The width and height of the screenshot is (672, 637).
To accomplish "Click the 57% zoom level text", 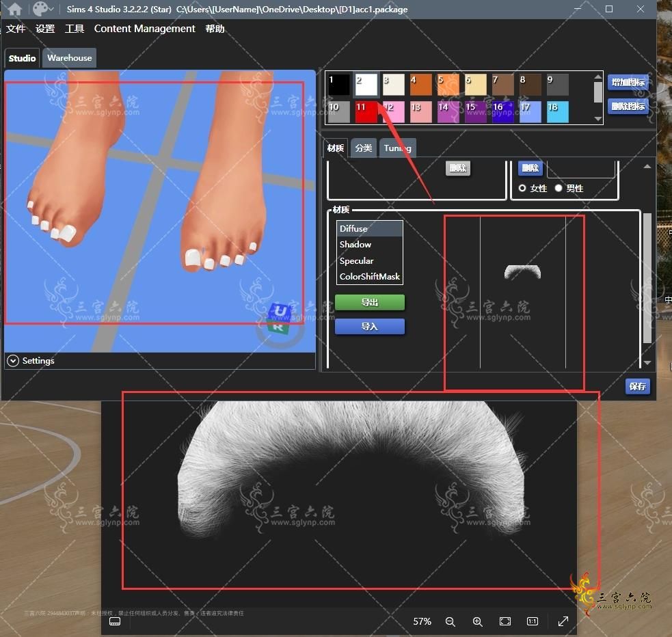I will click(x=422, y=621).
